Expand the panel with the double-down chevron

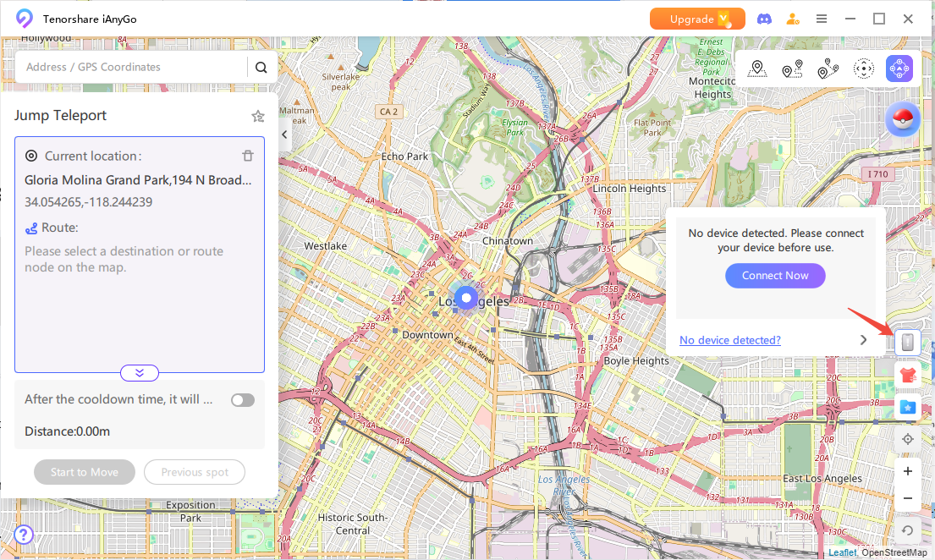[x=139, y=372]
